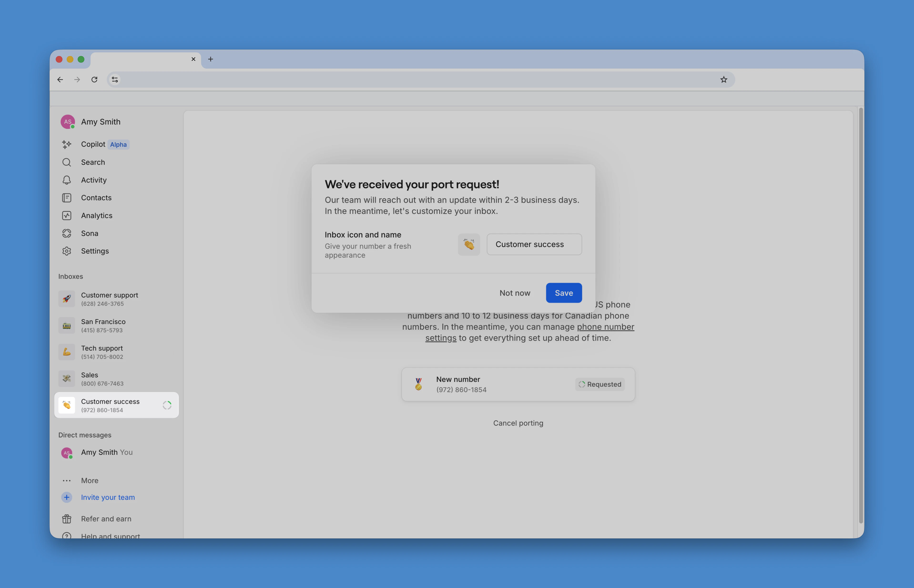The width and height of the screenshot is (914, 588).
Task: Select Tech support inbox (514) 705-8002
Action: point(117,352)
